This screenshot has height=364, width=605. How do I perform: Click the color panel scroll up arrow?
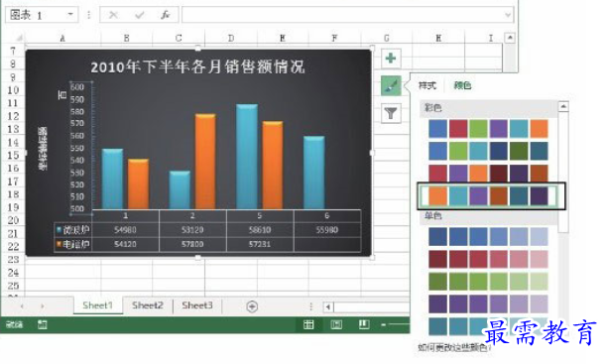(x=563, y=106)
